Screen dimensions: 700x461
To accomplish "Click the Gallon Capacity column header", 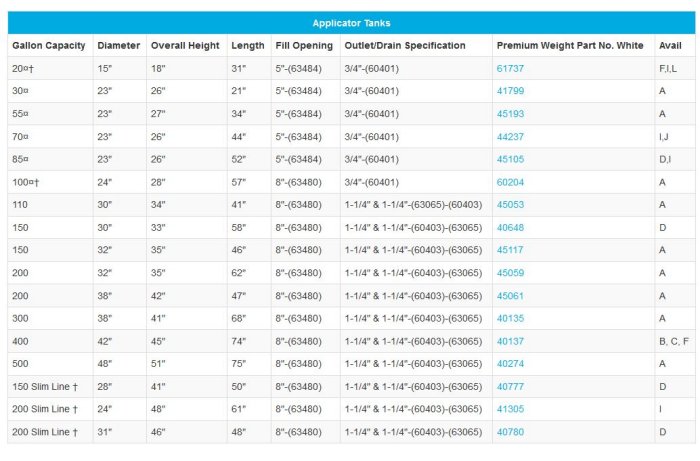I will (x=48, y=46).
